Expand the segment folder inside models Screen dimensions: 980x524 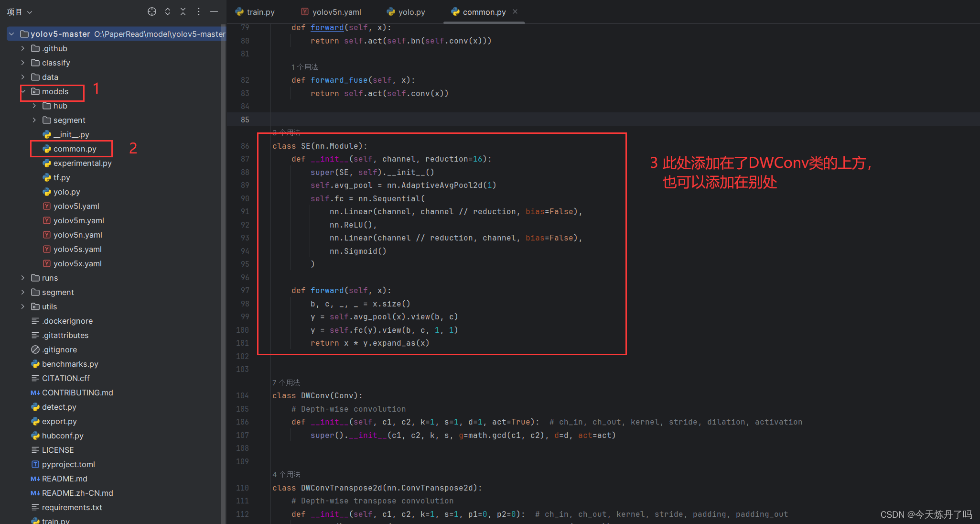[34, 120]
